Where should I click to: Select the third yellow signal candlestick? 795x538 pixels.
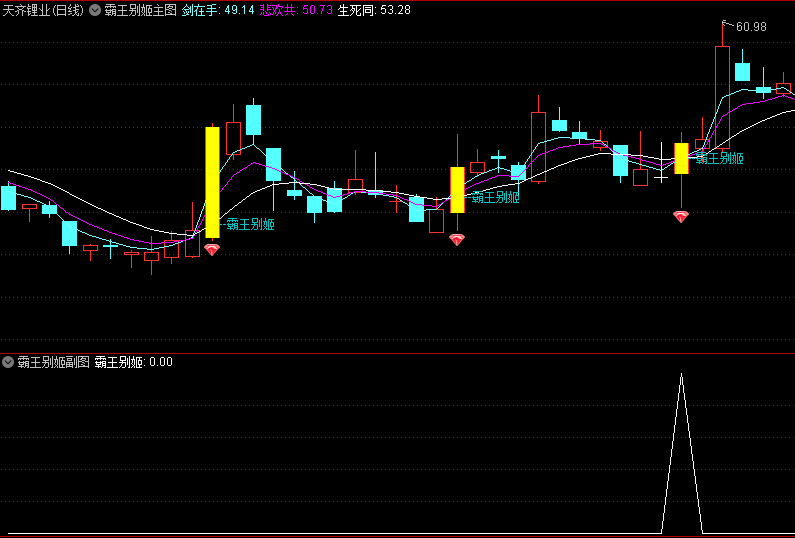681,158
